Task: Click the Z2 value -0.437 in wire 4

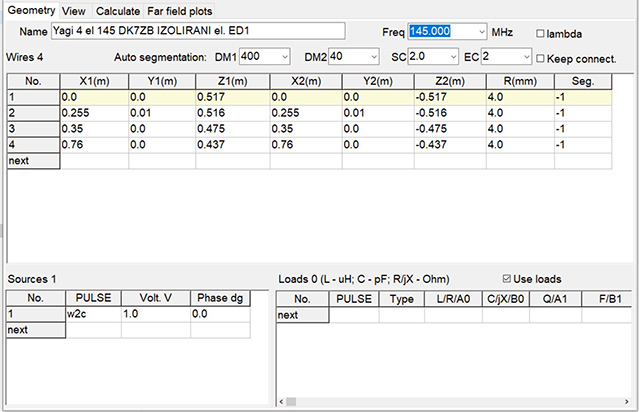Action: point(450,145)
